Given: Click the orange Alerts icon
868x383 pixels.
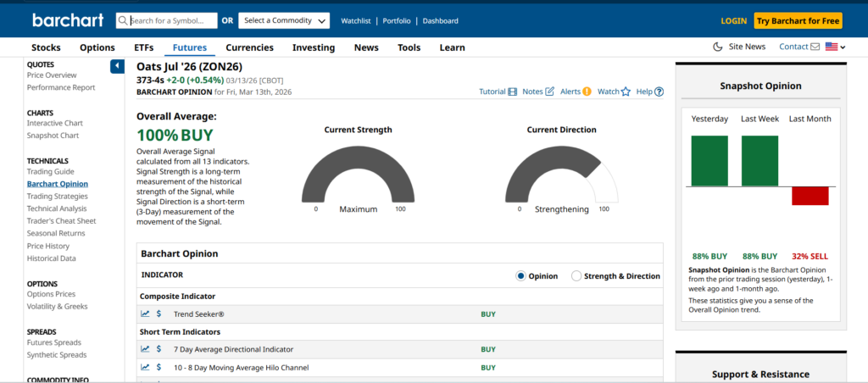Looking at the screenshot, I should point(587,92).
